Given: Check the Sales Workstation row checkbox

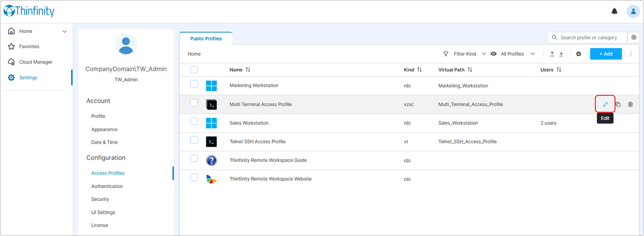Looking at the screenshot, I should [194, 121].
